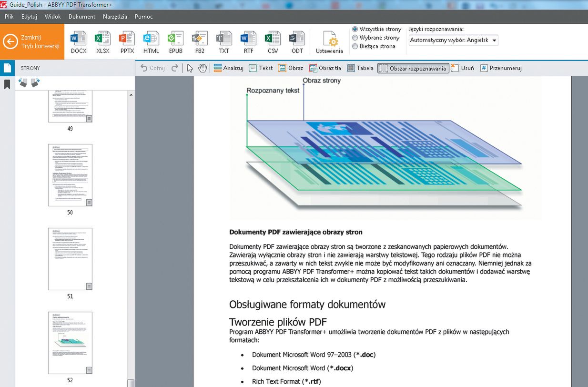Open the Ustawienia settings panel
The height and width of the screenshot is (387, 588).
pyautogui.click(x=329, y=41)
